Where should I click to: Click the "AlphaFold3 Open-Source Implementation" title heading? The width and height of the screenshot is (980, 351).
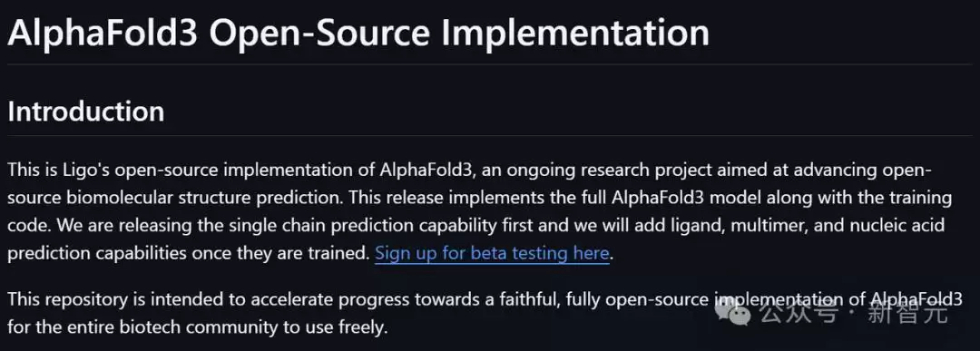(358, 33)
